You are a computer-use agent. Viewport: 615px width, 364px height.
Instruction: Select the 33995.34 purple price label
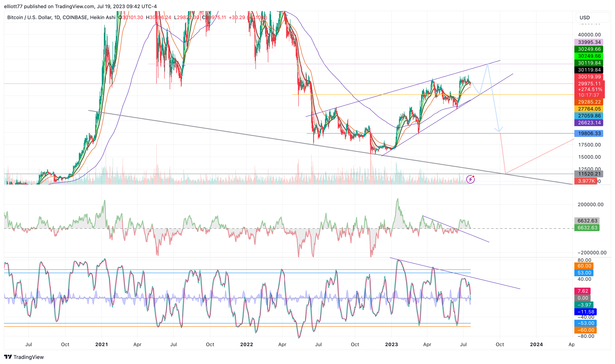(589, 42)
